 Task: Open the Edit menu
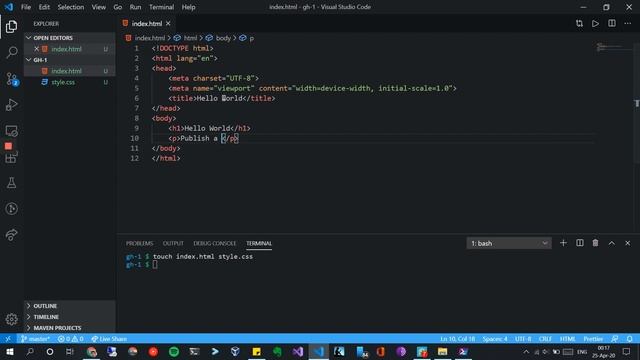click(x=44, y=7)
